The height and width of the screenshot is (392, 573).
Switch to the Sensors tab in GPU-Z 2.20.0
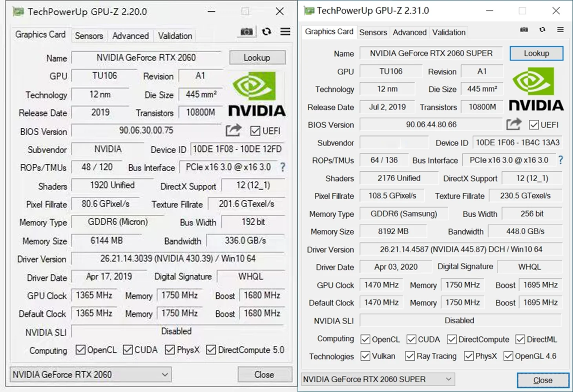coord(89,36)
